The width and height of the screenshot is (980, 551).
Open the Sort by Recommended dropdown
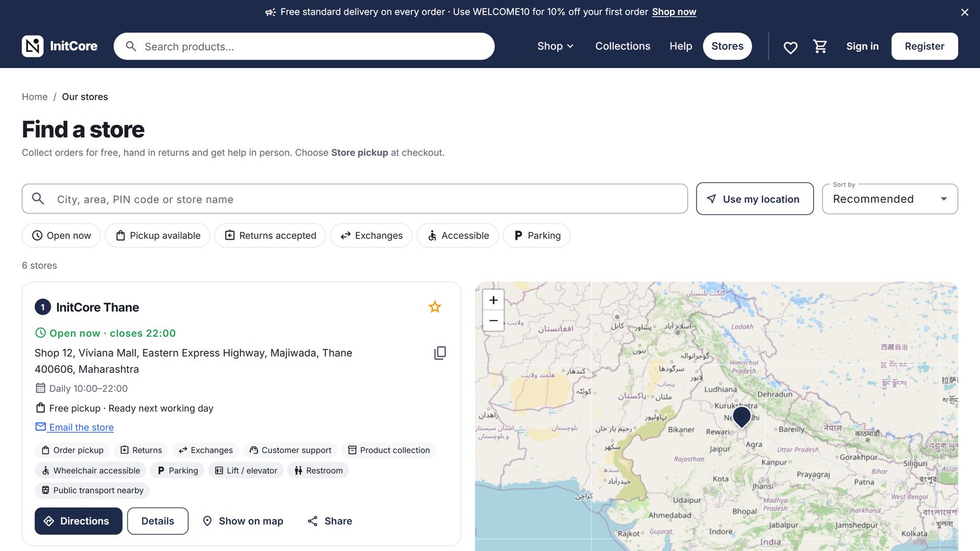[x=890, y=199]
